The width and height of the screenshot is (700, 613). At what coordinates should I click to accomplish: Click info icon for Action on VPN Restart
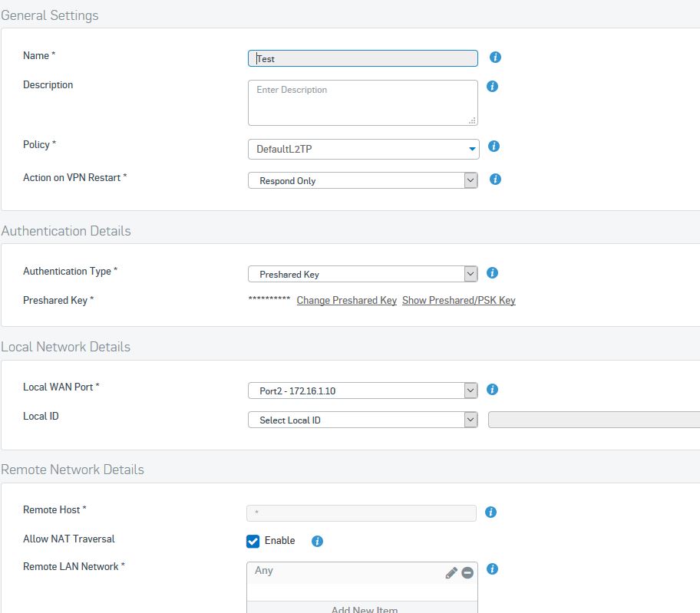[495, 179]
